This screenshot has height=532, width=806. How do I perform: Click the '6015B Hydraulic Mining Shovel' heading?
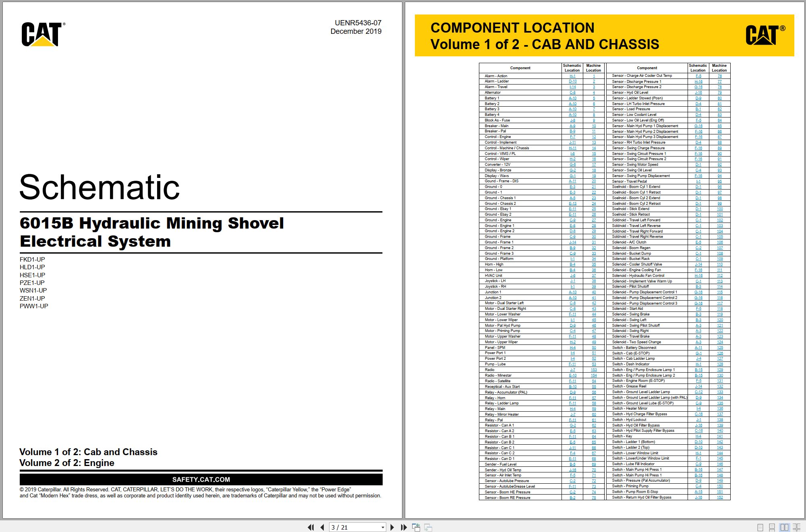(152, 223)
